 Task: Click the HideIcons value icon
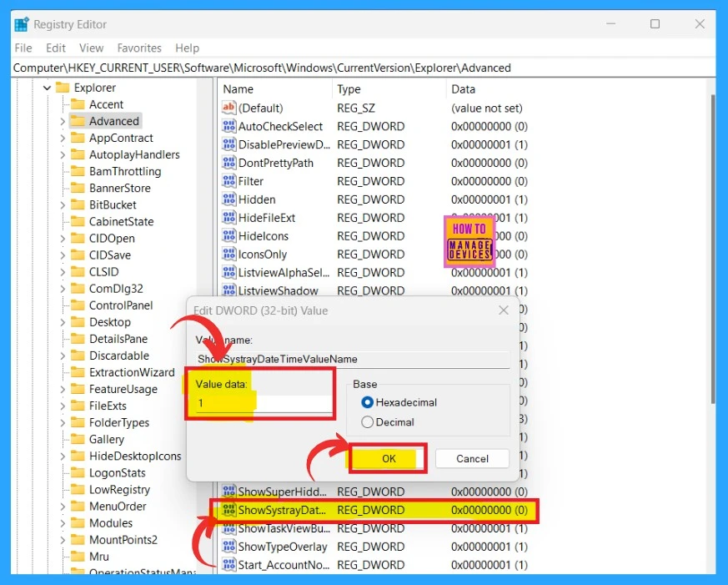click(228, 235)
